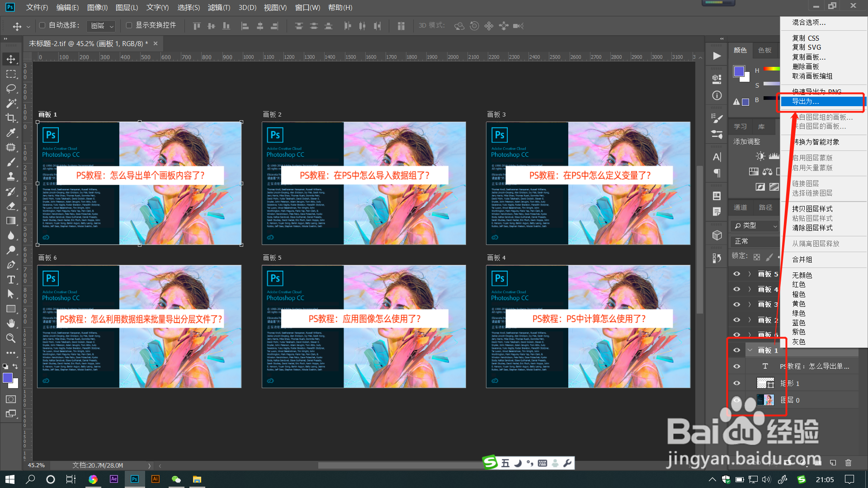Click the trash icon in layers panel
Screen dimensions: 868x488
tap(848, 462)
